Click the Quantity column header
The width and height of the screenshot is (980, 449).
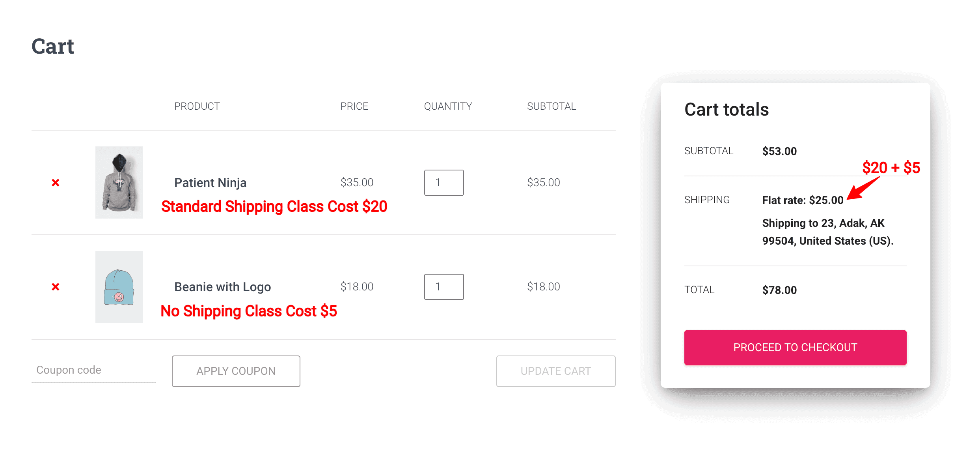[448, 106]
